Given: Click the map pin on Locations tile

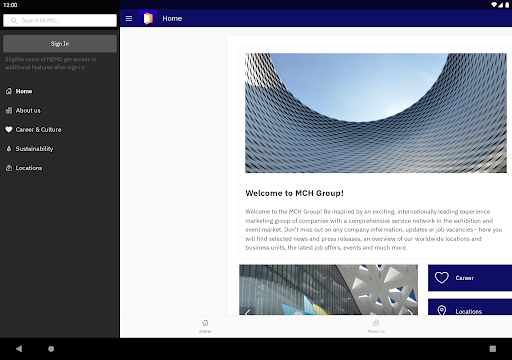Looking at the screenshot, I should click(442, 310).
